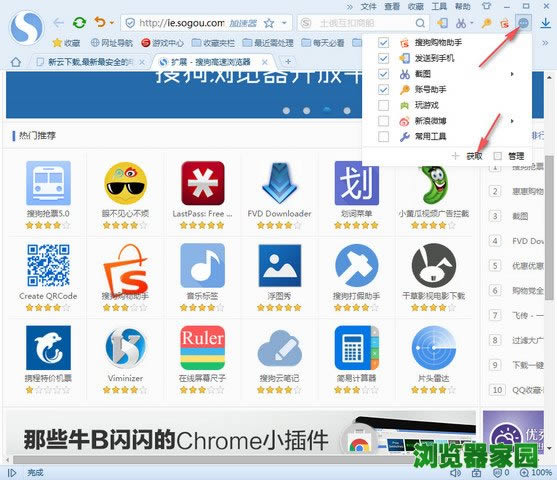Click the send-to-phone toolbar icon

[x=442, y=23]
